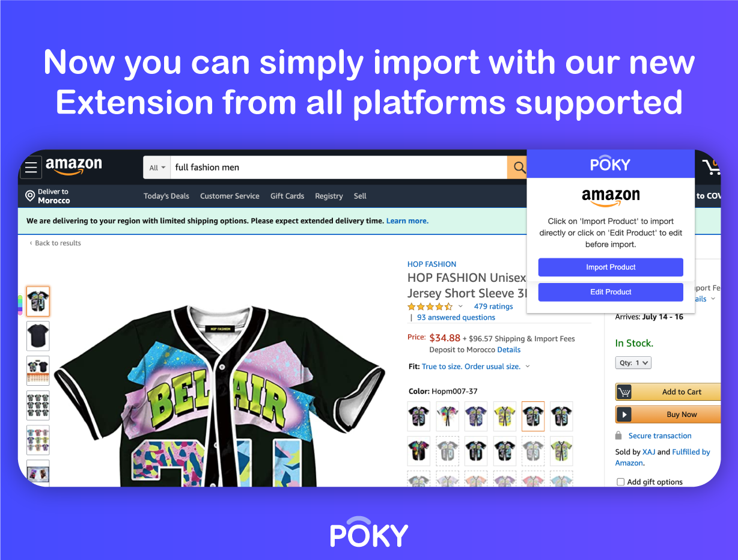
Task: Expand the fit details chevron
Action: click(x=528, y=367)
